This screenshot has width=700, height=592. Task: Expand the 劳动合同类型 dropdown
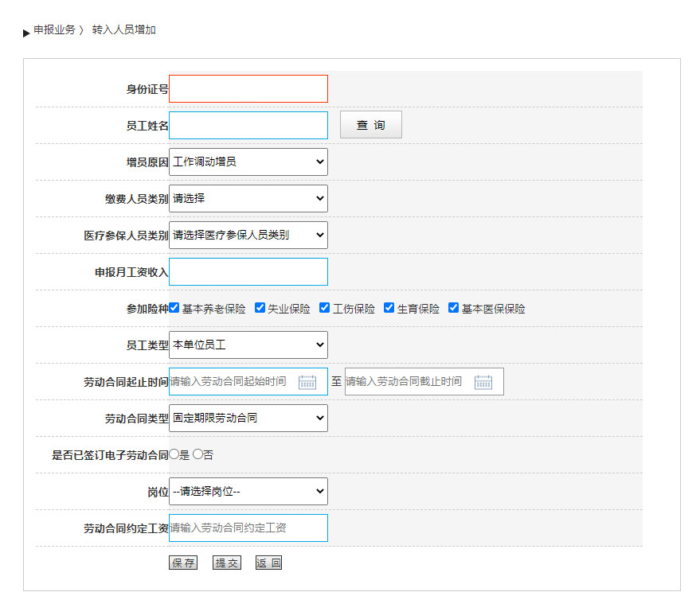coord(248,418)
